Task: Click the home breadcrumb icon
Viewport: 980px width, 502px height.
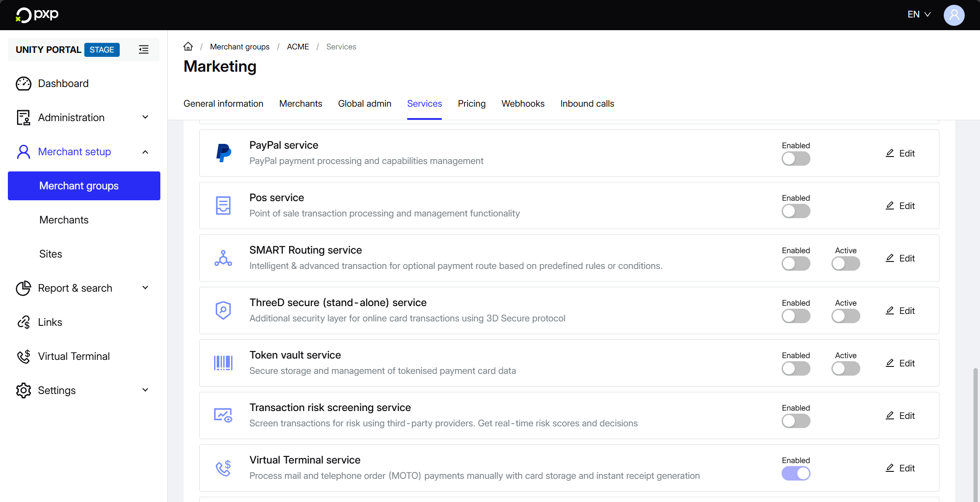Action: 188,46
